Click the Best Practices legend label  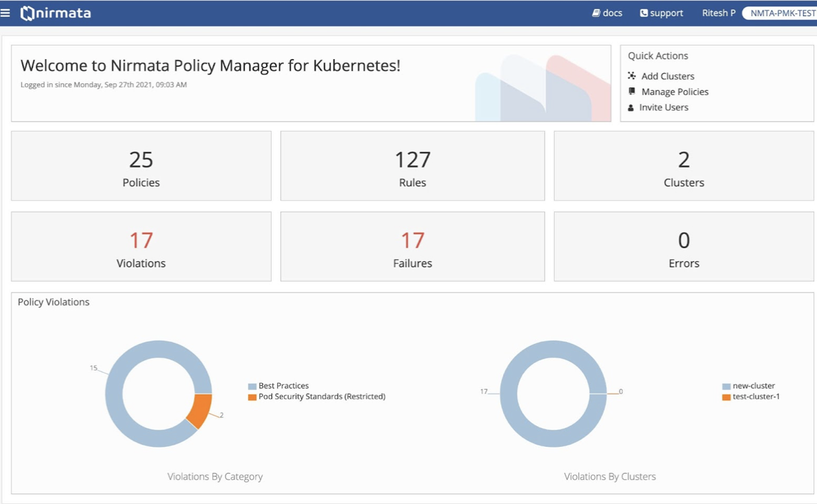[x=284, y=386]
